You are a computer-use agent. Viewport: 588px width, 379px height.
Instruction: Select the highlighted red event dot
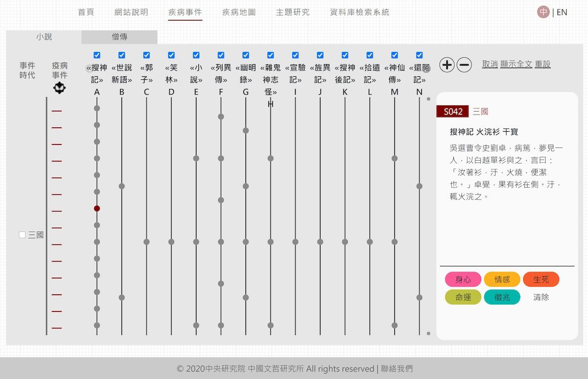(x=97, y=209)
